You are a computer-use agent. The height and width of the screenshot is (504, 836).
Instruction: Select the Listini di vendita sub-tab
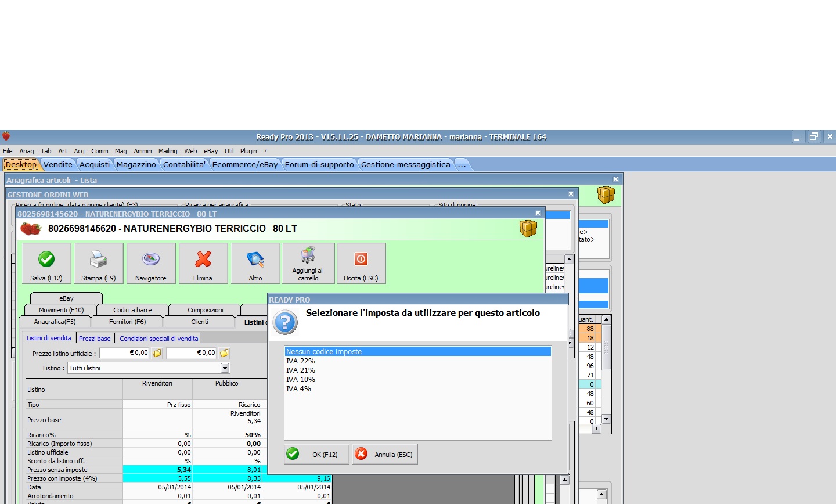point(49,338)
